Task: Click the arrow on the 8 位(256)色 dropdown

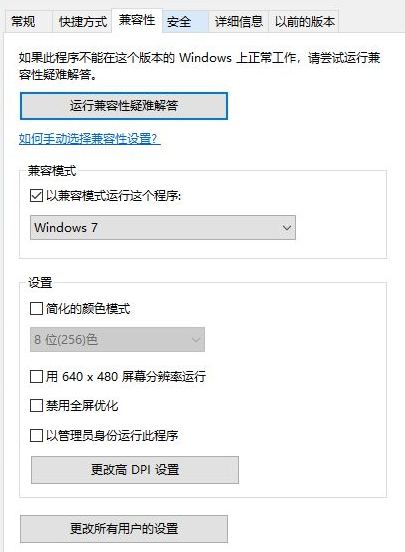Action: [196, 339]
